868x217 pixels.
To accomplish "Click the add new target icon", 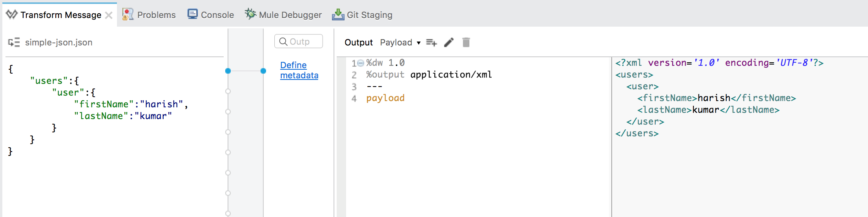I will 431,42.
